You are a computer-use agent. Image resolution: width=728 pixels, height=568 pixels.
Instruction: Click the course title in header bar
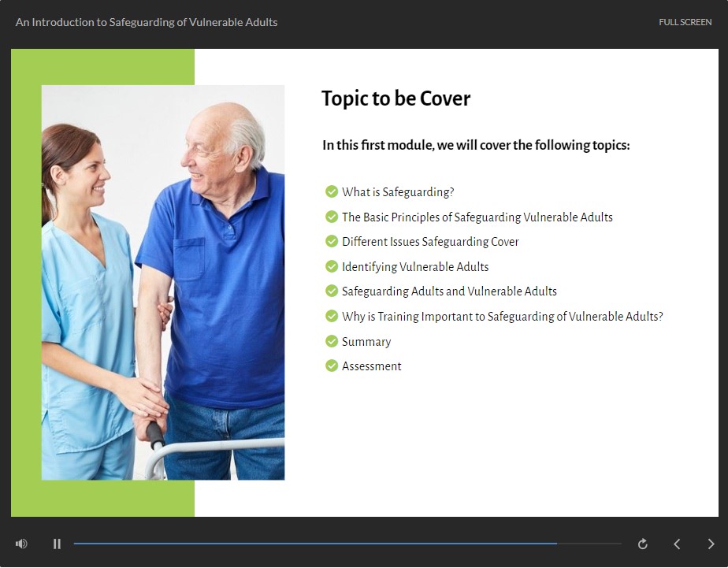click(x=147, y=22)
